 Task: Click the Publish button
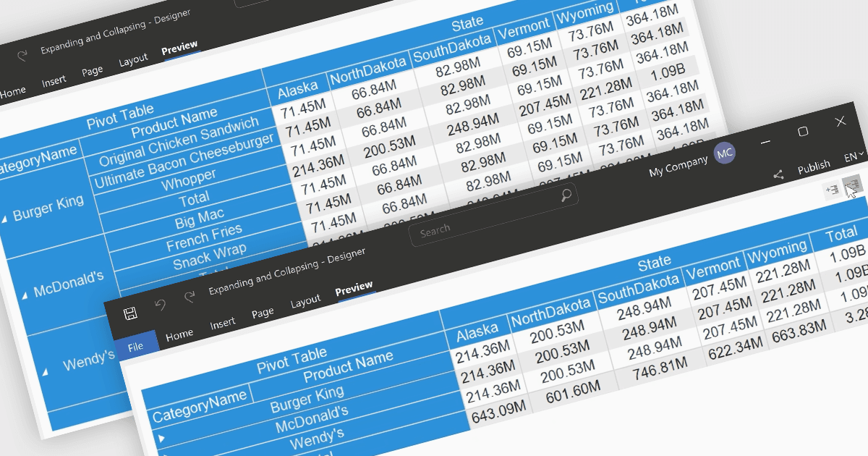(814, 166)
